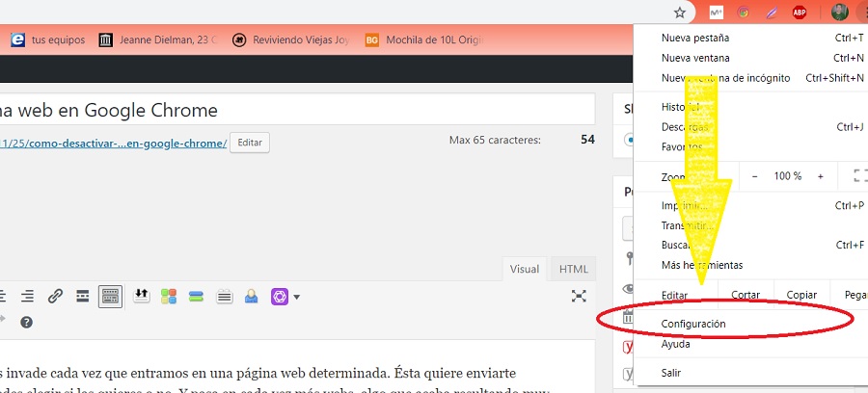Bookmark this page with the star icon
Image resolution: width=868 pixels, height=393 pixels.
point(680,13)
